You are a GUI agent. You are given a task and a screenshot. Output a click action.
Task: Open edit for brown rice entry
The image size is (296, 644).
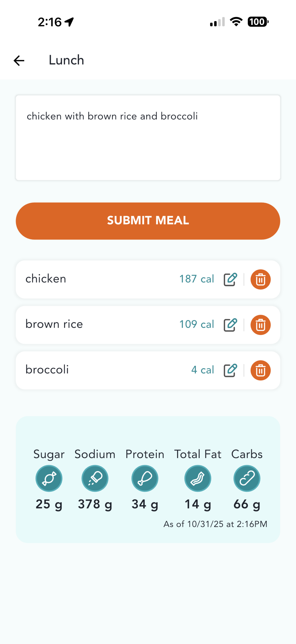coord(230,325)
